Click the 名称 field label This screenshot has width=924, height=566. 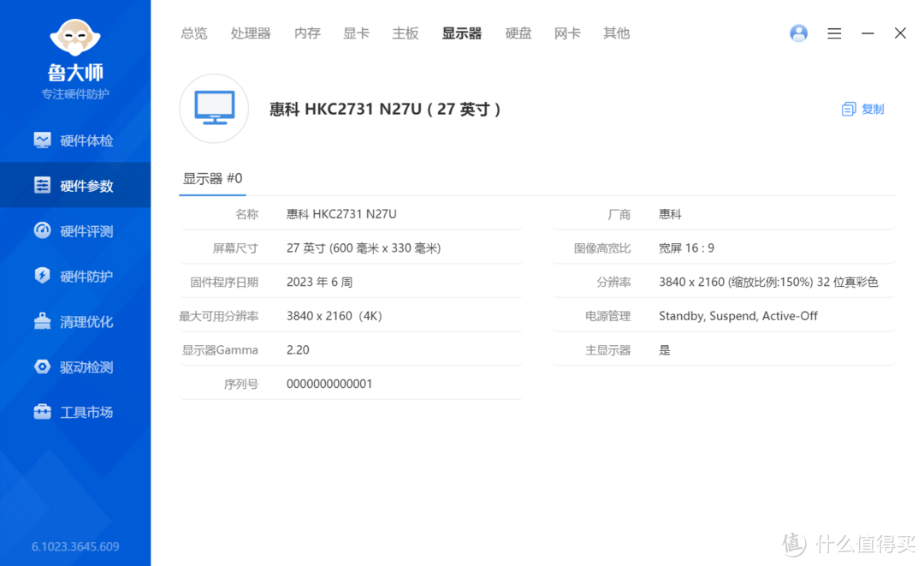[x=247, y=214]
